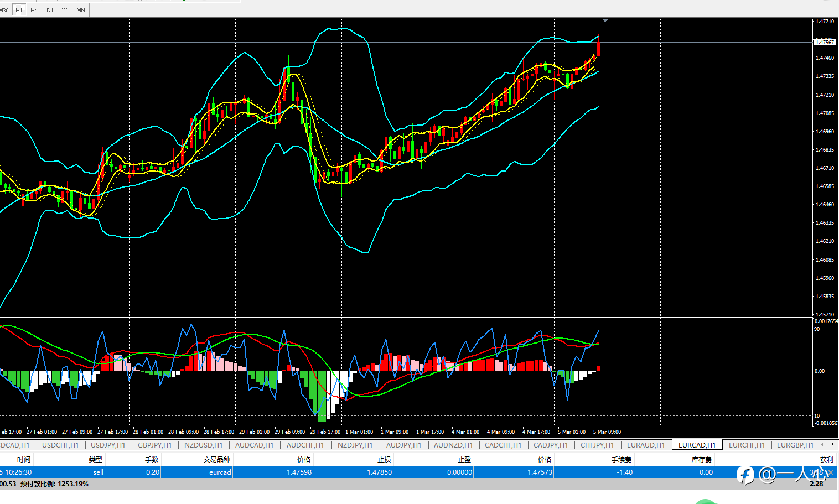Click the chart shift triangle marker
The image size is (839, 504).
coord(605,21)
